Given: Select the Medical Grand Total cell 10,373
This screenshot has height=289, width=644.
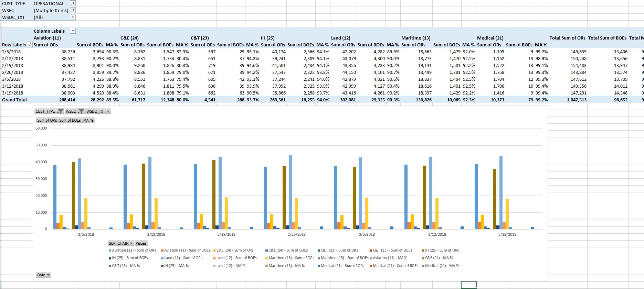Looking at the screenshot, I should [497, 100].
